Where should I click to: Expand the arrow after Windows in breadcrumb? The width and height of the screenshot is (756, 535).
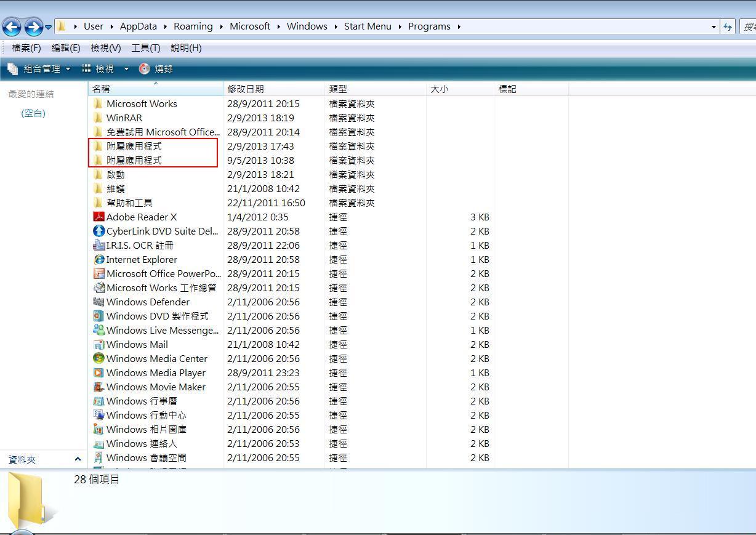[336, 26]
